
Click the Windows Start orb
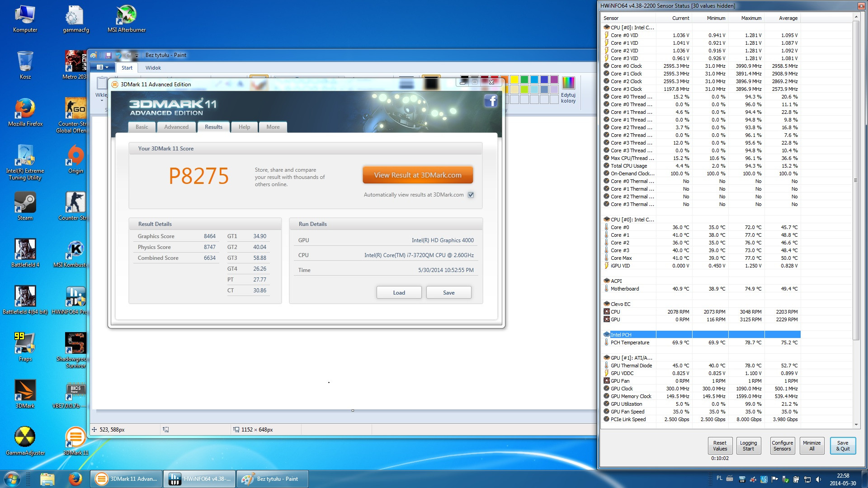click(12, 479)
